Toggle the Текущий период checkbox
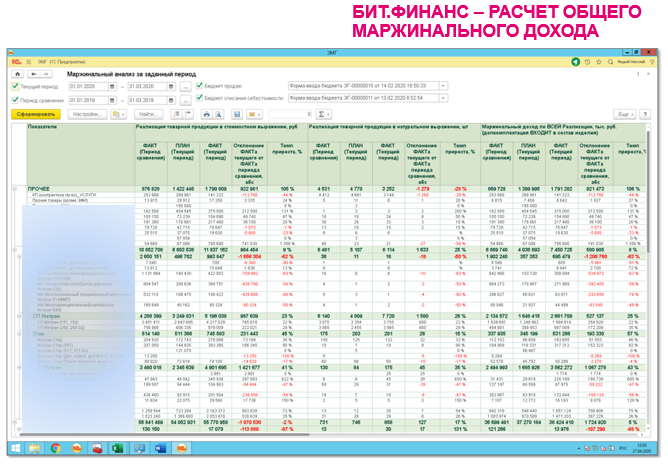Viewport: 668px width, 467px height. click(x=15, y=86)
